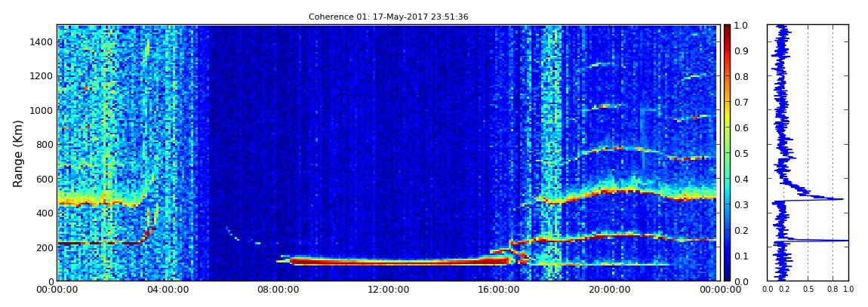
Task: Click the 1.0 tick under the profile plot
Action: point(848,290)
